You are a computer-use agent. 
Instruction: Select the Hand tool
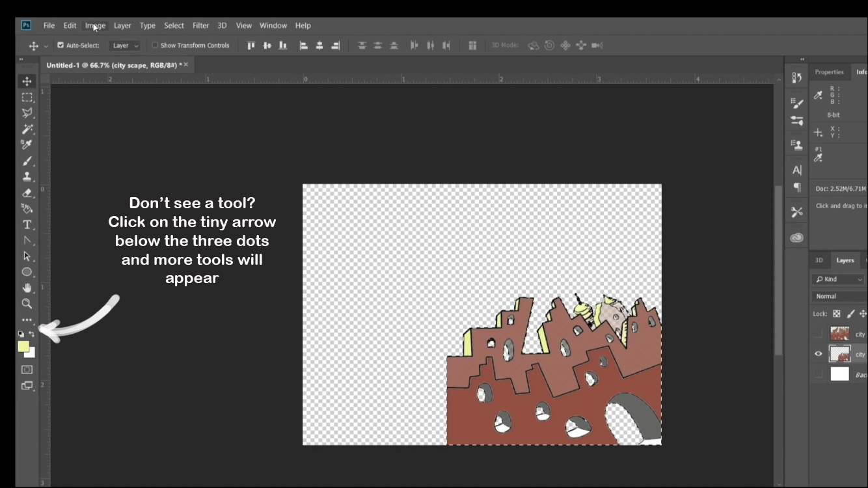tap(27, 288)
